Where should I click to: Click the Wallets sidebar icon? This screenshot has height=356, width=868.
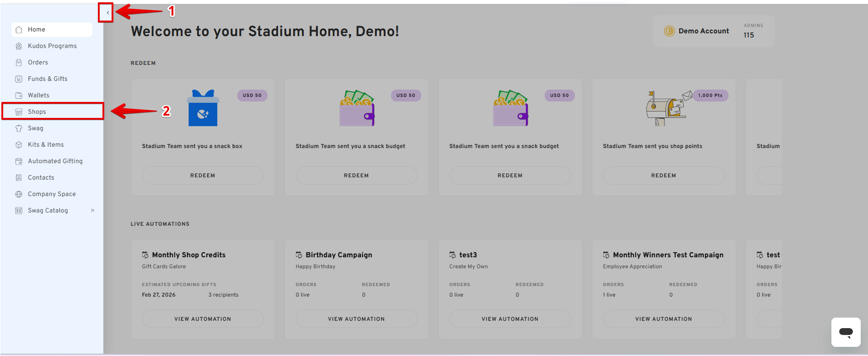pos(19,96)
